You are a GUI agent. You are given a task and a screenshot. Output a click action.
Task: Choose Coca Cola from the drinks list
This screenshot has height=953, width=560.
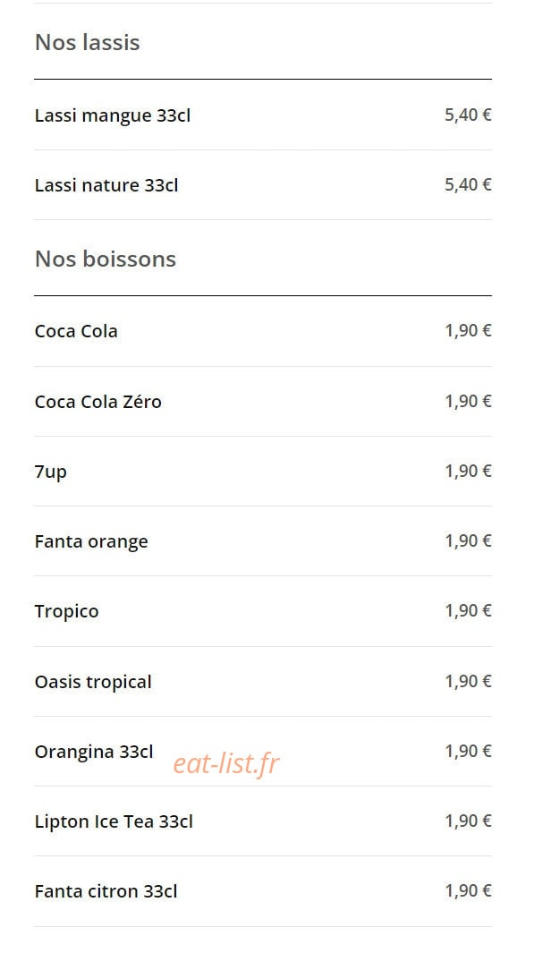point(262,331)
